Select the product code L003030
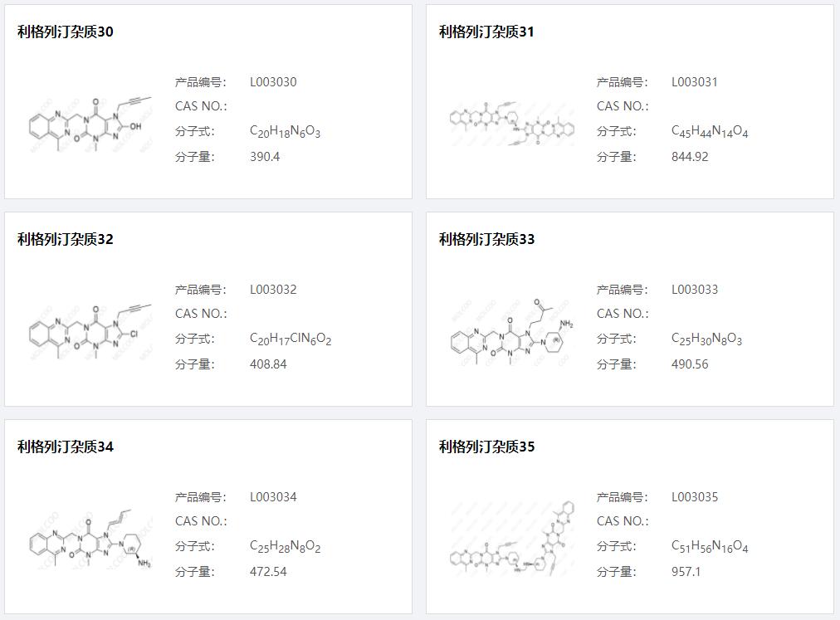 [272, 81]
